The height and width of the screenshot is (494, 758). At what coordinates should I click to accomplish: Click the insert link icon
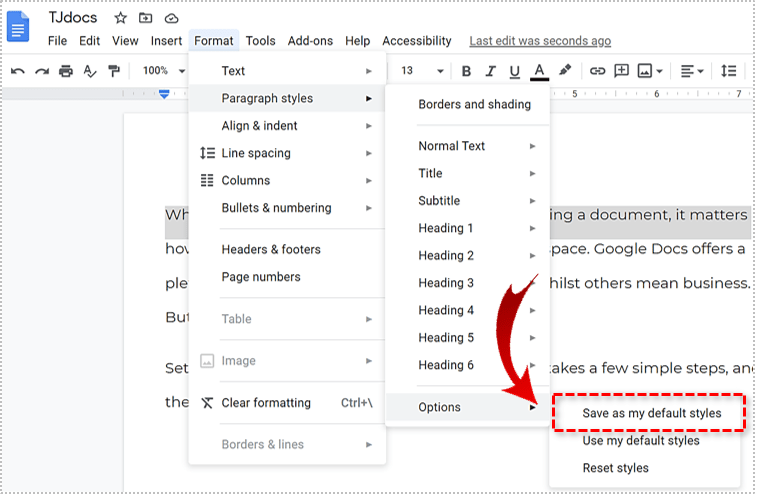[x=597, y=71]
